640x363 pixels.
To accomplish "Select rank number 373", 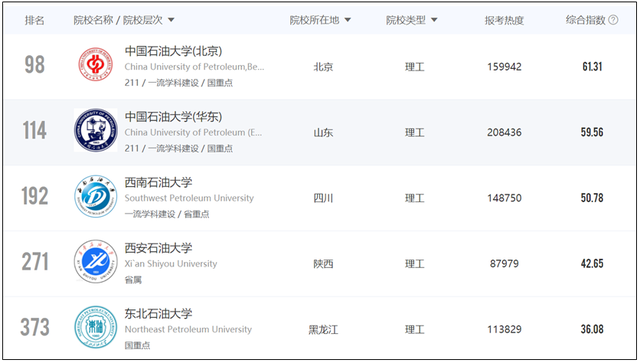I will point(35,327).
